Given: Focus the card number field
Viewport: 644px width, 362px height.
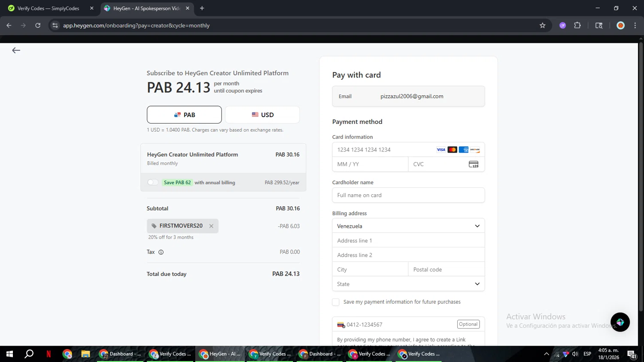Looking at the screenshot, I should click(384, 150).
